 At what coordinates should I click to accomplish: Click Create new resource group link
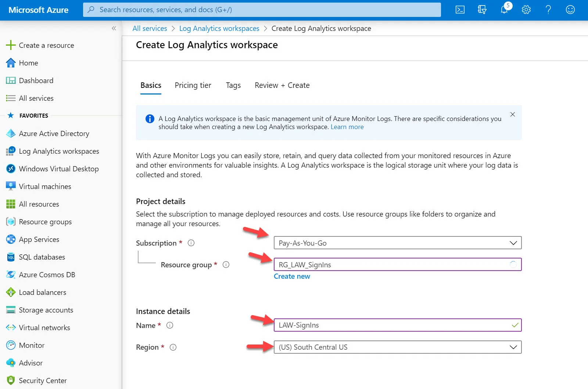(x=292, y=276)
